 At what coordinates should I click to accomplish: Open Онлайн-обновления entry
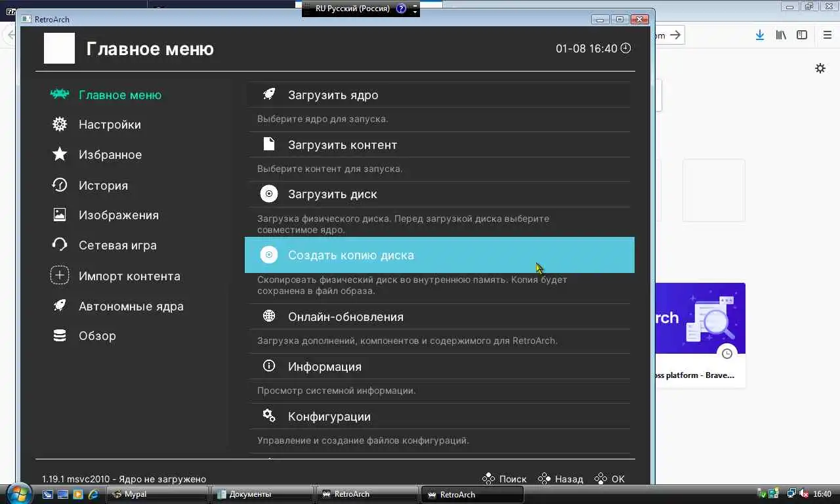click(440, 316)
